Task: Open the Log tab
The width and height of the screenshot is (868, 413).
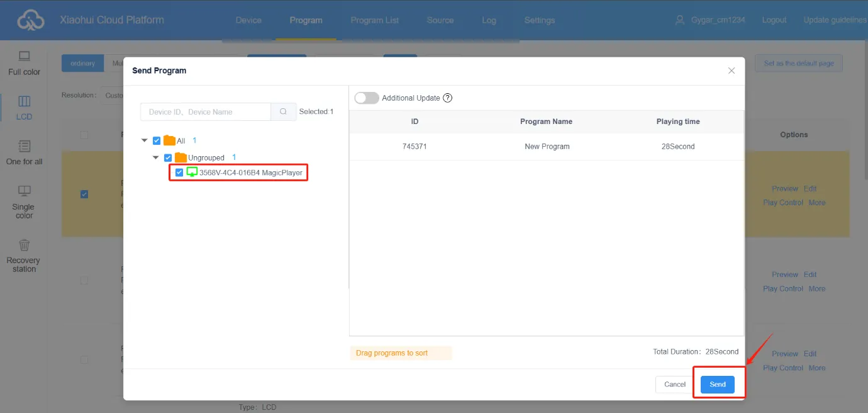Action: pyautogui.click(x=489, y=20)
